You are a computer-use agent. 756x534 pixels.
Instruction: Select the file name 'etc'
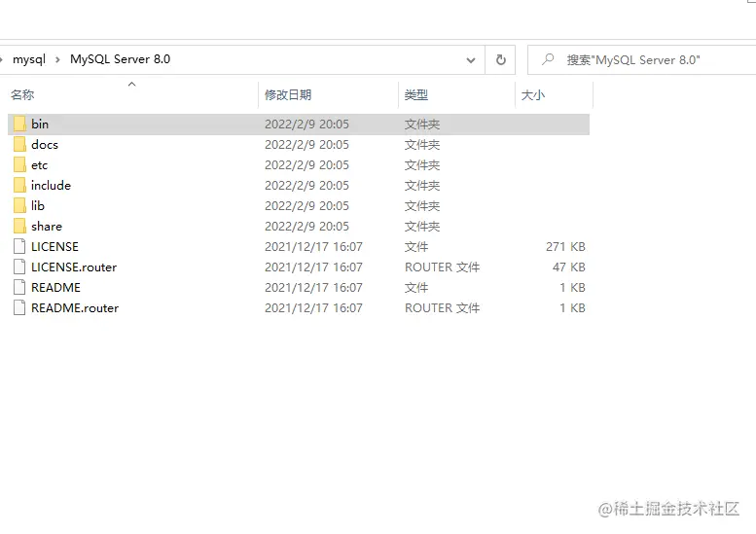40,165
